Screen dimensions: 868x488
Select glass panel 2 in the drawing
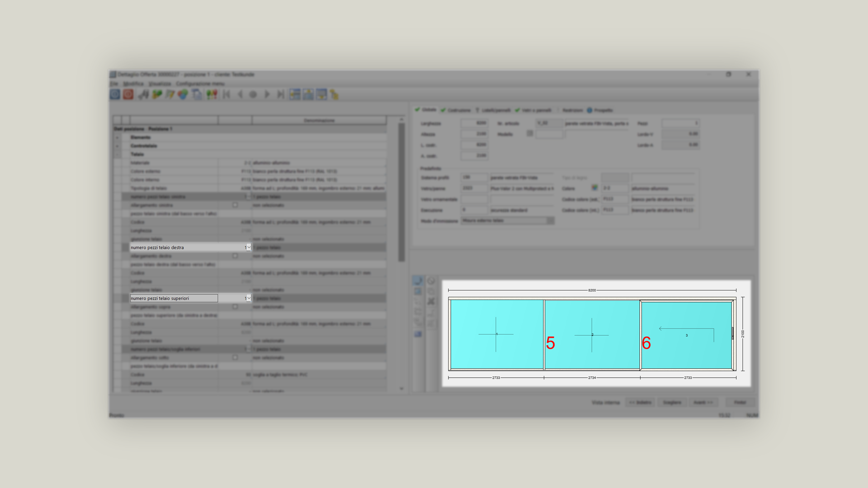pyautogui.click(x=592, y=334)
